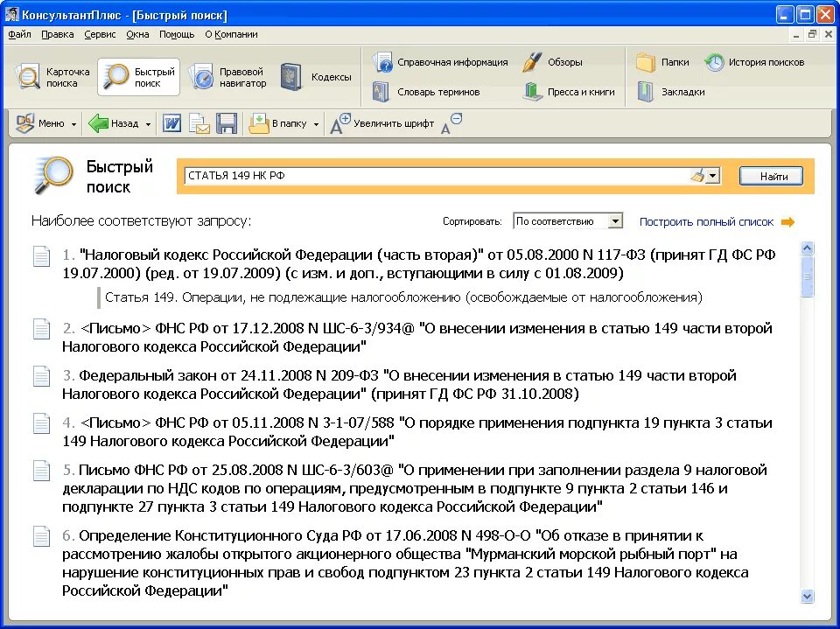Click document icon of result 2
Screen dimensions: 840x629
tap(41, 328)
